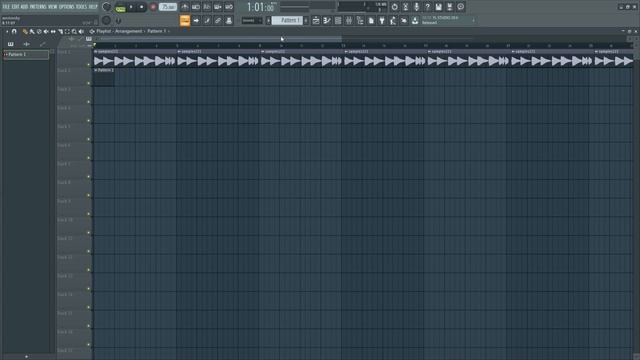Adjust the master volume knob

click(x=107, y=7)
